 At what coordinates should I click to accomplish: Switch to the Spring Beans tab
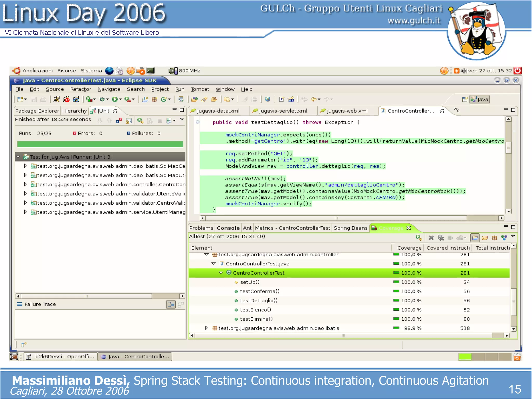click(x=350, y=228)
